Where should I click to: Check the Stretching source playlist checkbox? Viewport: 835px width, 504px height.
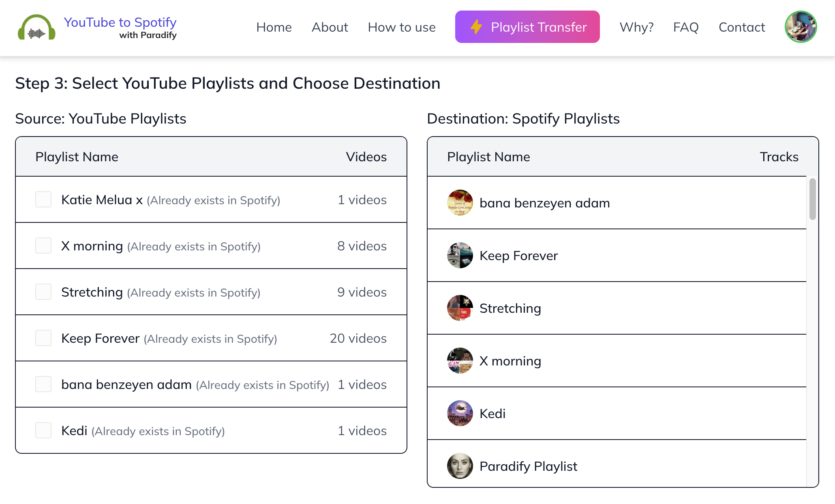pyautogui.click(x=43, y=292)
